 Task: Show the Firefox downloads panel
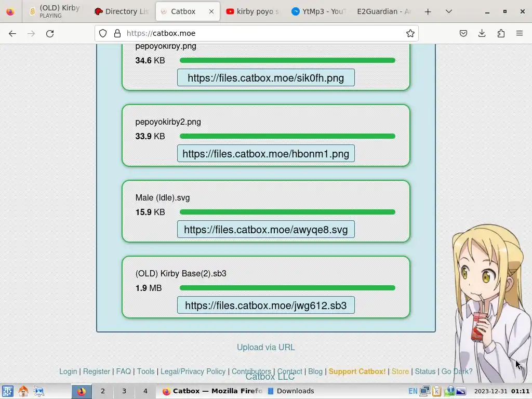(x=482, y=33)
